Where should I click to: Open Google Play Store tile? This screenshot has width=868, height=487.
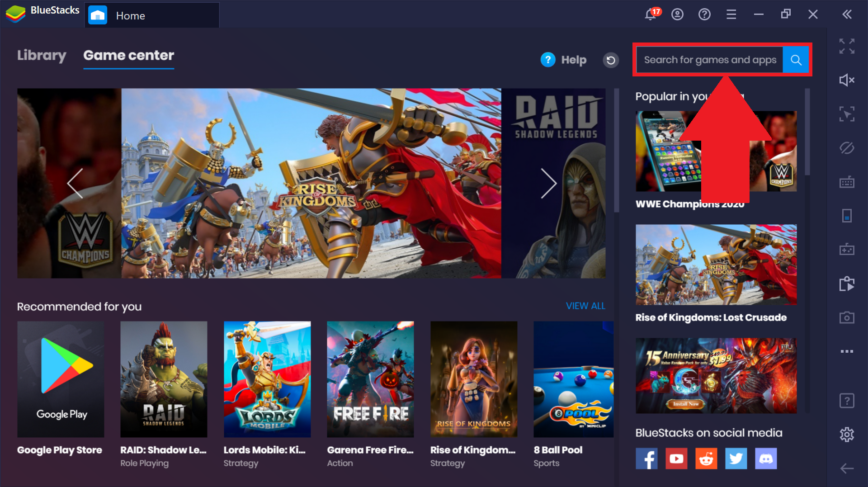tap(61, 379)
